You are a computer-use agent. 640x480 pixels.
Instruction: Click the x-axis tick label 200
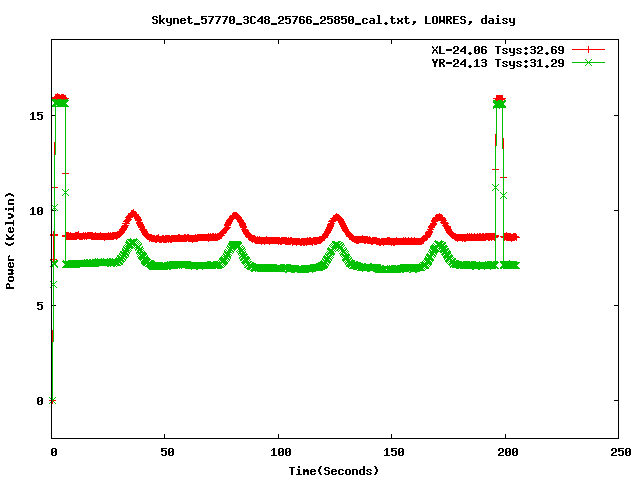[x=507, y=452]
